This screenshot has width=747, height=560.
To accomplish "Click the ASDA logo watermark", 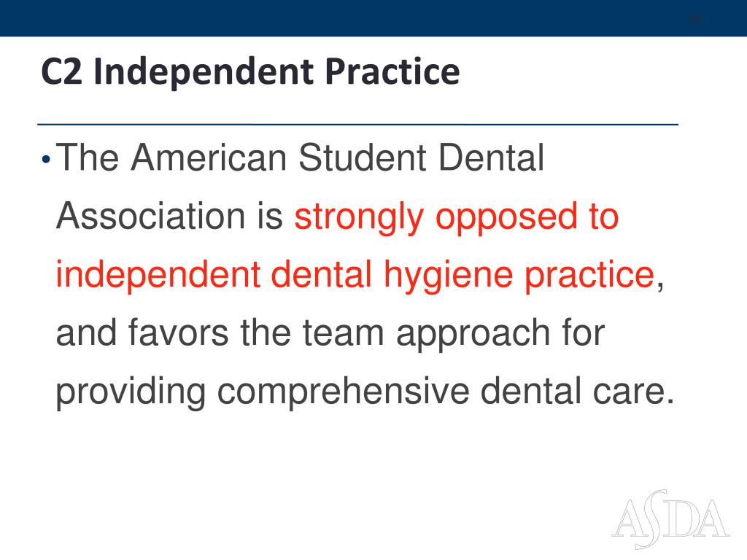I will click(671, 519).
